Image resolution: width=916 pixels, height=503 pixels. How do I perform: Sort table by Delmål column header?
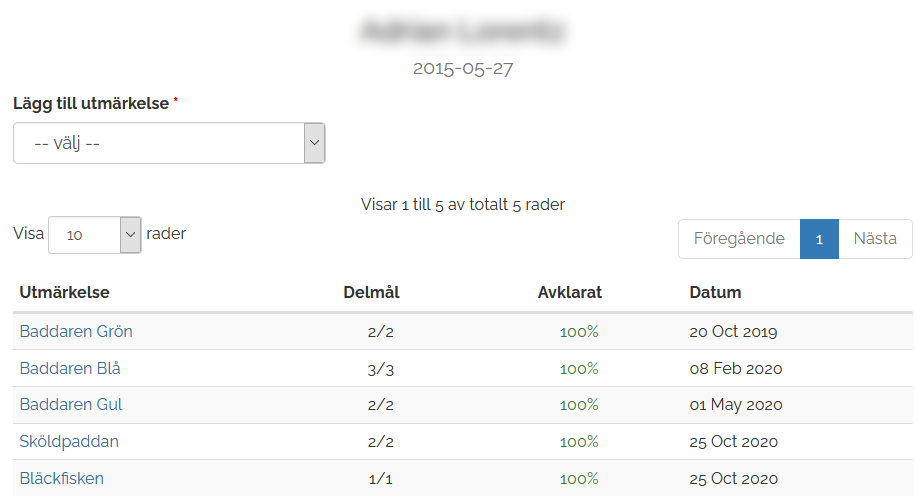pos(372,292)
